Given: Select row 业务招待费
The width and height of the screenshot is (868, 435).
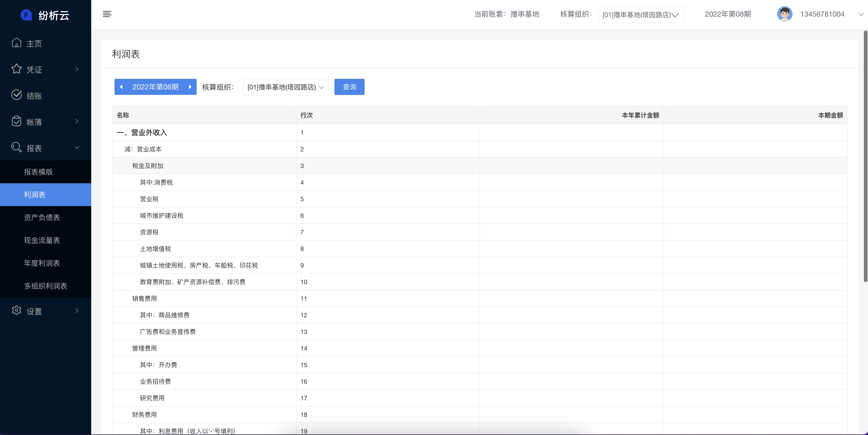Looking at the screenshot, I should click(x=480, y=381).
